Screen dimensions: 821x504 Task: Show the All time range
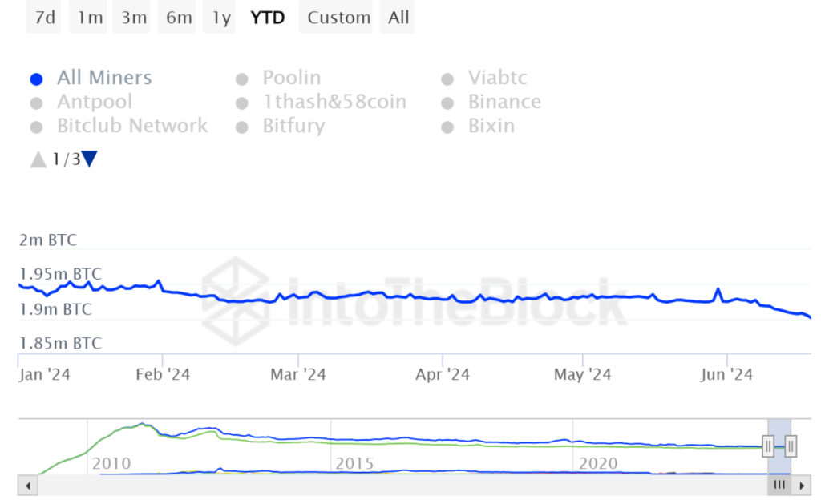(x=398, y=18)
